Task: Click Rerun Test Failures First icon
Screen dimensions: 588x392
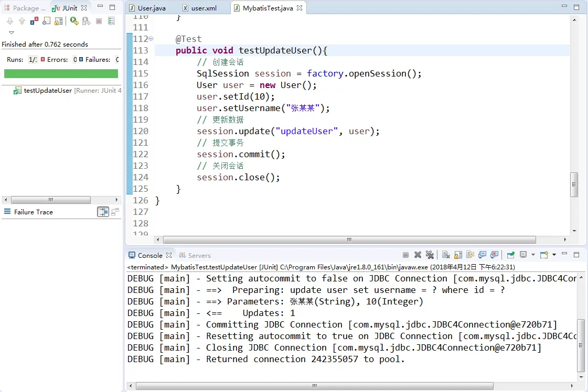Action: [x=86, y=21]
